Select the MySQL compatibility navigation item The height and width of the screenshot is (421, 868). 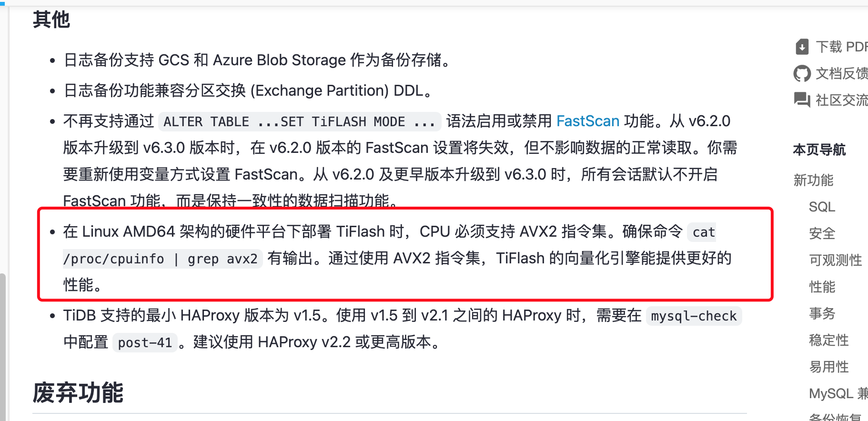click(x=838, y=393)
